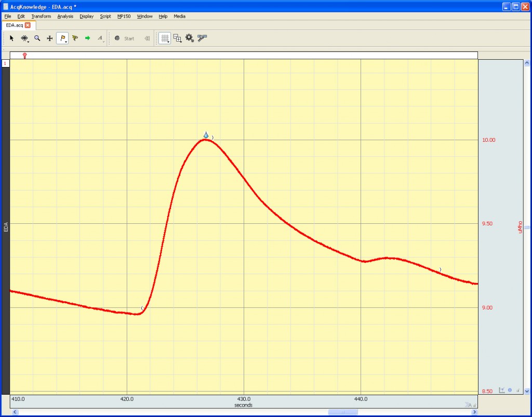Open the gears settings icon

190,38
